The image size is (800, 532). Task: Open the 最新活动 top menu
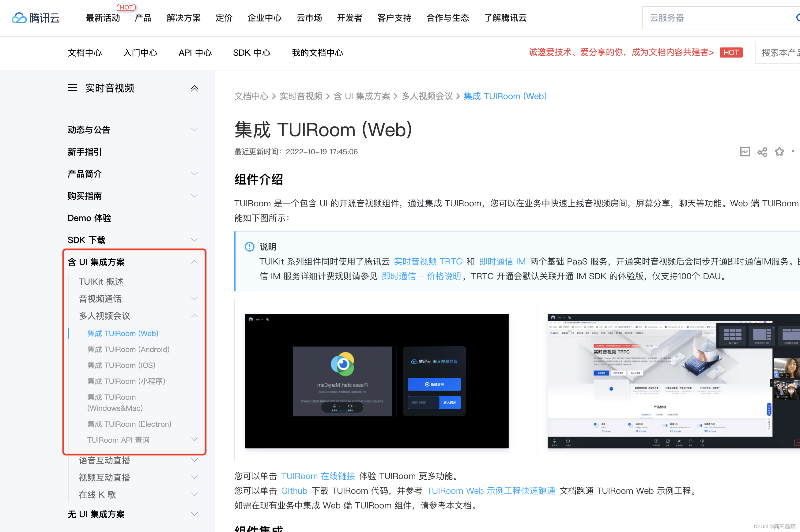[x=103, y=18]
